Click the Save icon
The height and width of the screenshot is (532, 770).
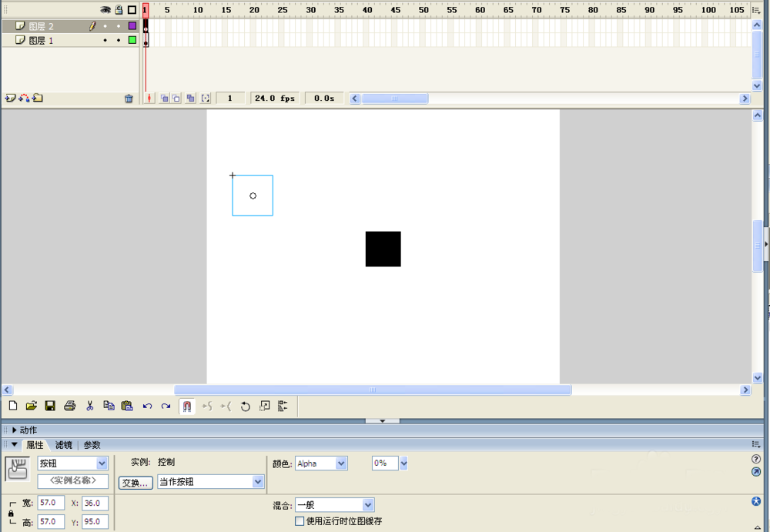point(50,406)
